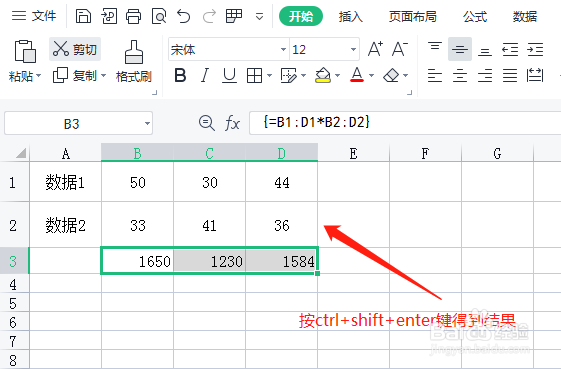Open the 数据 tab
Viewport: 561px width, 369px height.
pyautogui.click(x=525, y=16)
